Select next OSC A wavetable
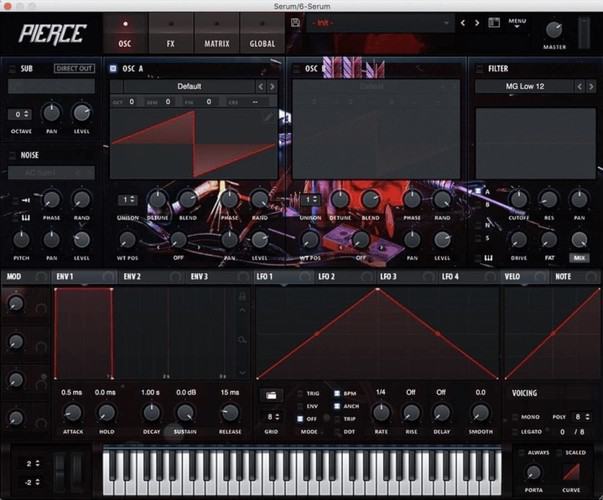The width and height of the screenshot is (603, 500). pyautogui.click(x=272, y=87)
